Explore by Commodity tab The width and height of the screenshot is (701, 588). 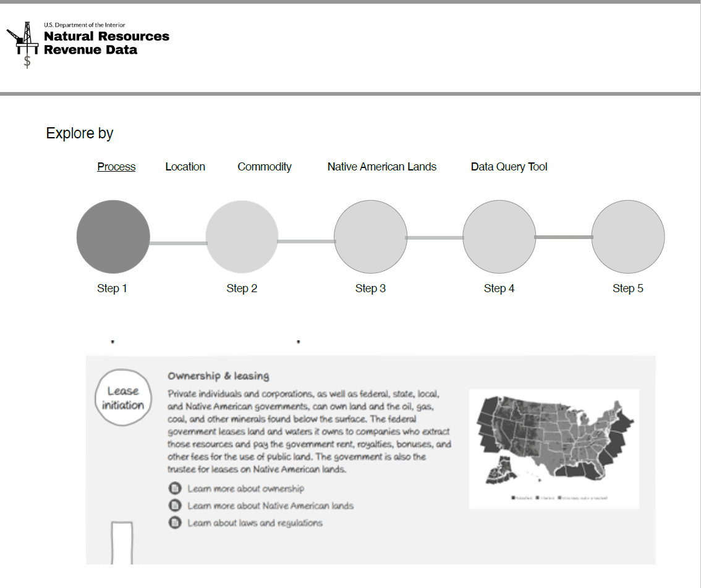[x=264, y=167]
